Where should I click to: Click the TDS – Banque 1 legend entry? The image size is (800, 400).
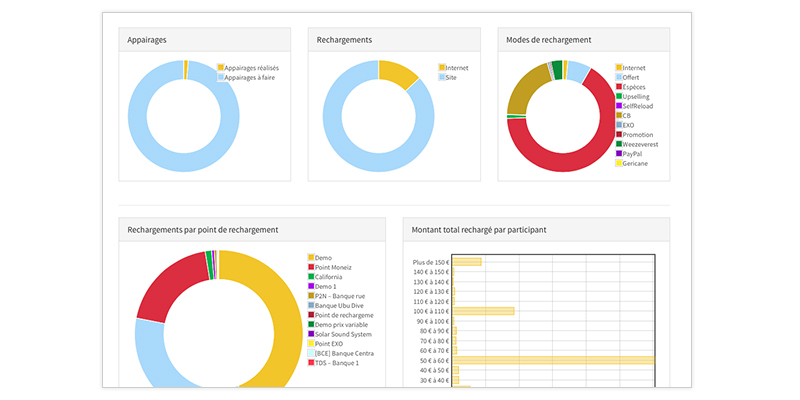click(334, 363)
